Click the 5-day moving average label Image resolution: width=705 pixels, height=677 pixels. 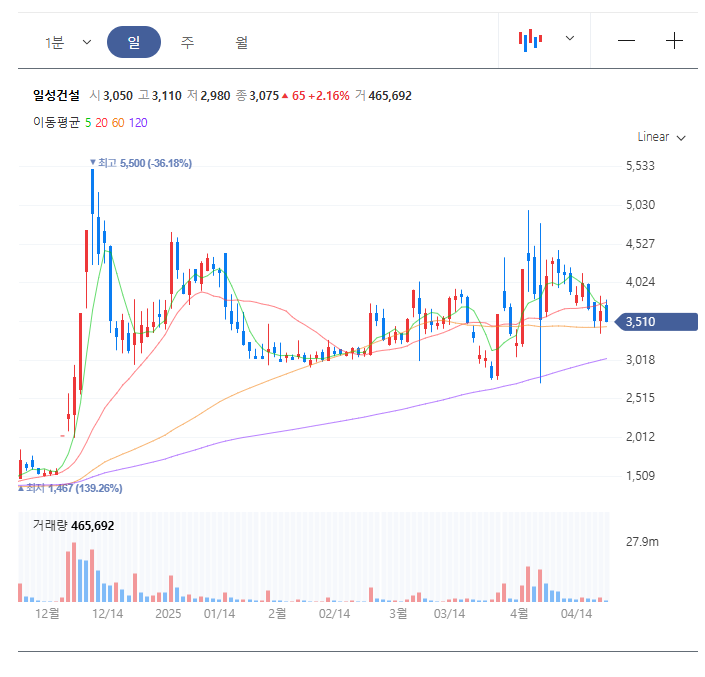point(88,123)
